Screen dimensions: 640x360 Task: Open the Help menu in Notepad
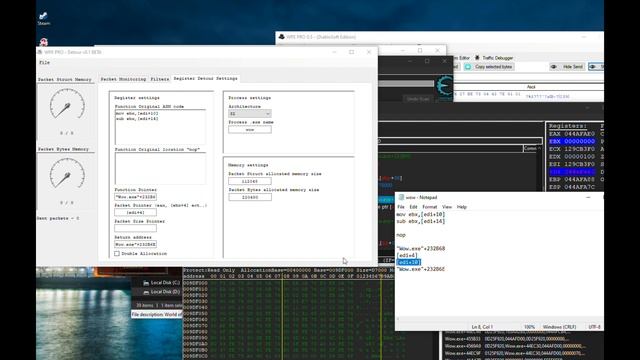click(x=462, y=207)
